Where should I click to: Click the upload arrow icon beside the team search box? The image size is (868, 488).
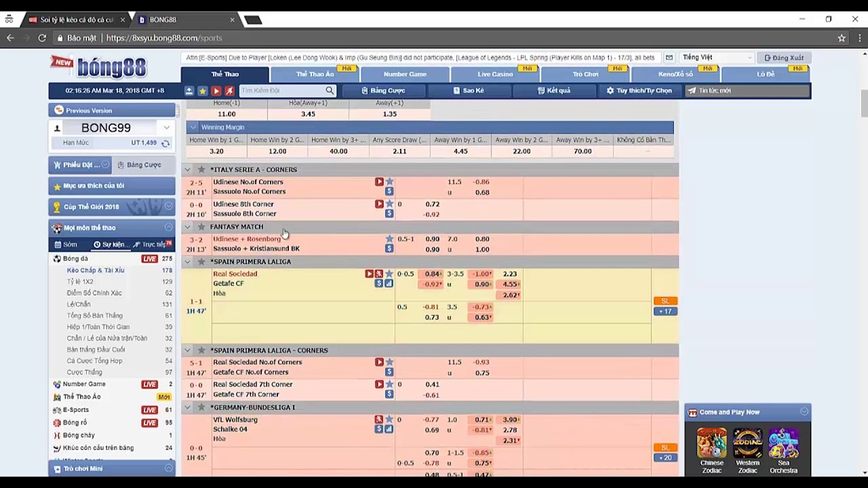(189, 91)
